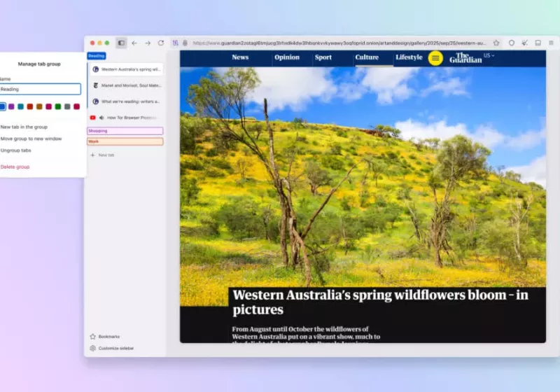Screen dimensions: 560x392
Task: Mute the YouTube tab audio icon
Action: coord(101,118)
